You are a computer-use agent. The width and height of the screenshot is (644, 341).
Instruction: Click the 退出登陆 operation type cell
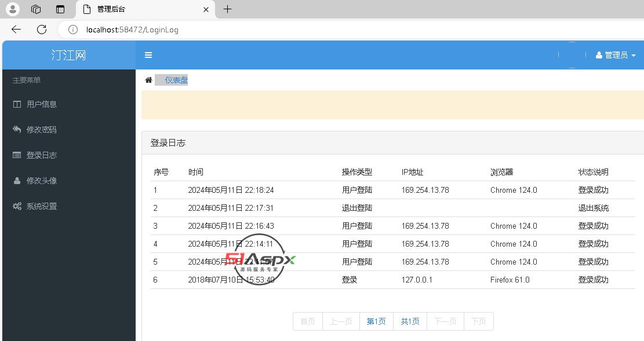pyautogui.click(x=357, y=208)
